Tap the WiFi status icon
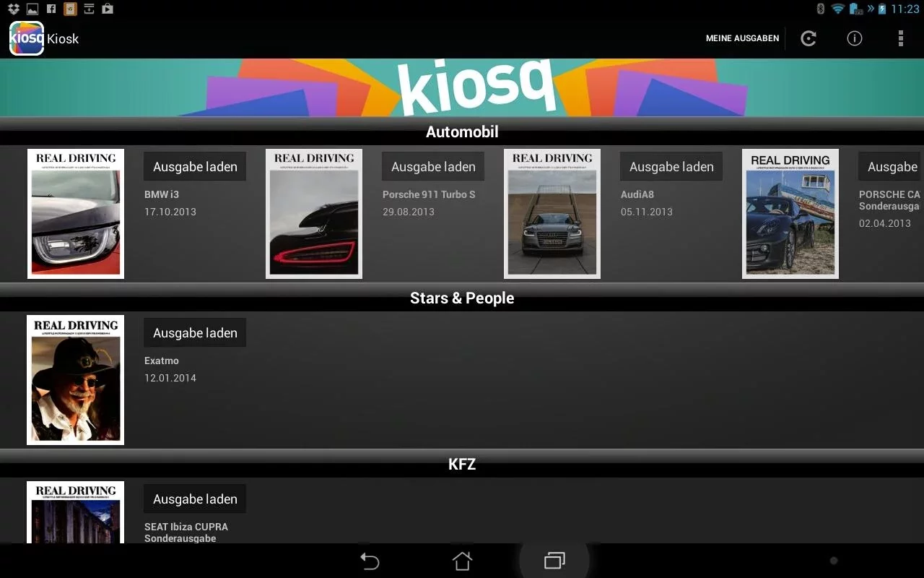This screenshot has height=578, width=924. point(838,9)
